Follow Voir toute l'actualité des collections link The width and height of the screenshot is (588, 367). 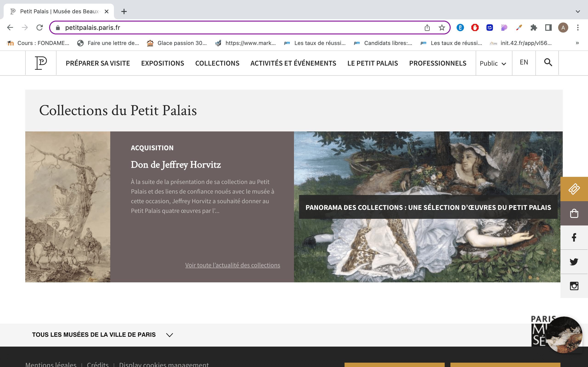pyautogui.click(x=232, y=265)
